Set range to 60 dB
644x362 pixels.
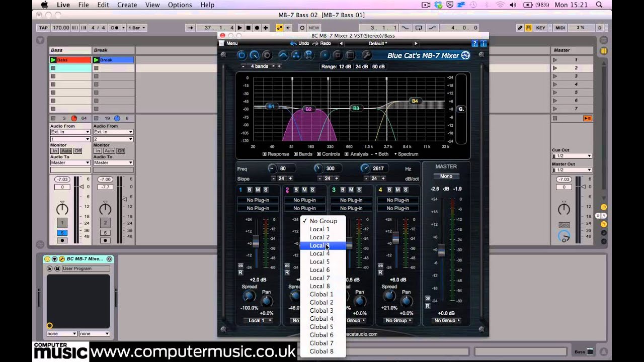point(378,66)
